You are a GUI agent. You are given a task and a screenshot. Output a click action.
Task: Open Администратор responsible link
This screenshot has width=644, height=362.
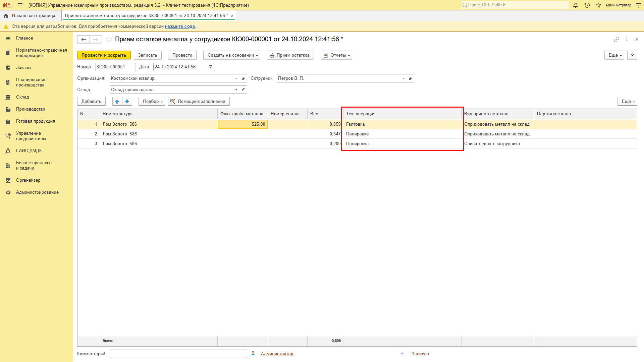(277, 354)
